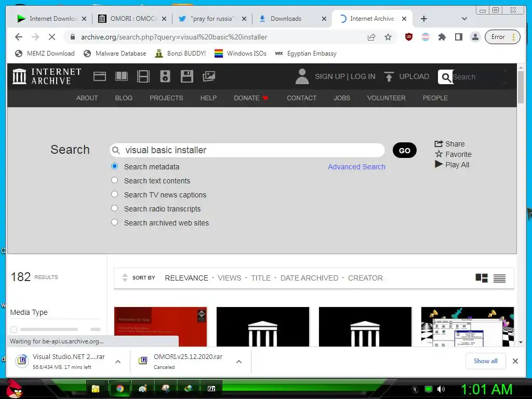The height and width of the screenshot is (399, 532).
Task: Sort results by VIEWS
Action: pos(229,278)
